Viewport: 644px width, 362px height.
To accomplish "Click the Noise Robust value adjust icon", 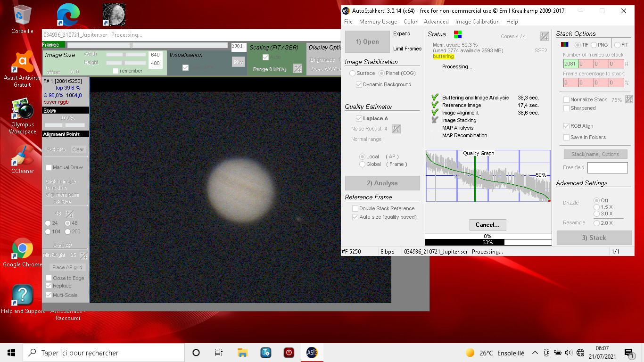I will click(x=396, y=129).
